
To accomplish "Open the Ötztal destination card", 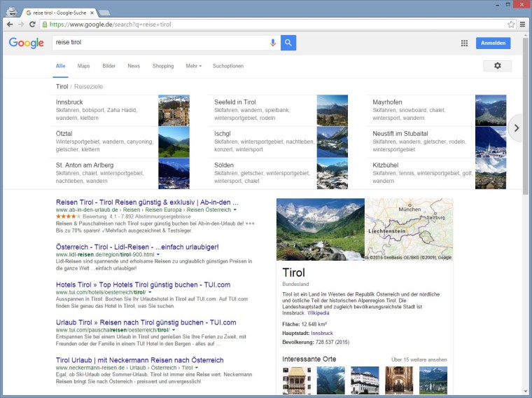I will click(120, 142).
